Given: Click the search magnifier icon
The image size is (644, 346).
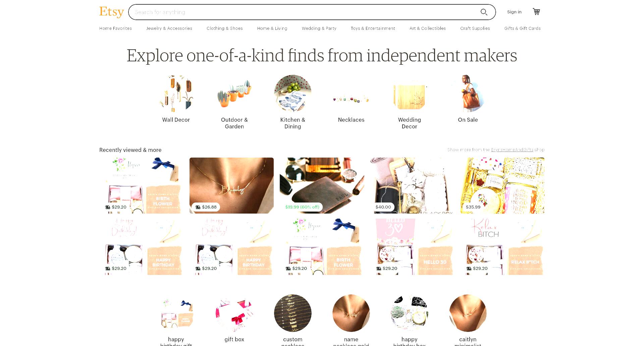Looking at the screenshot, I should [x=484, y=12].
